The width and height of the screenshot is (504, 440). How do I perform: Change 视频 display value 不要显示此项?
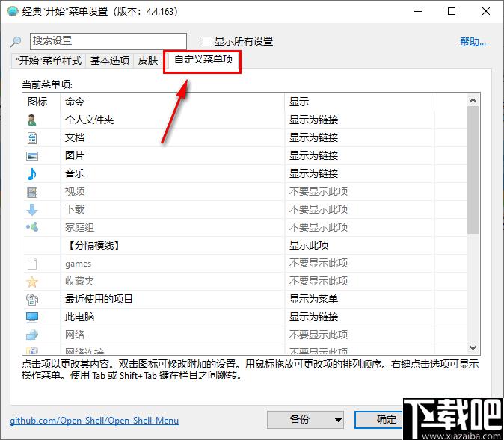319,192
